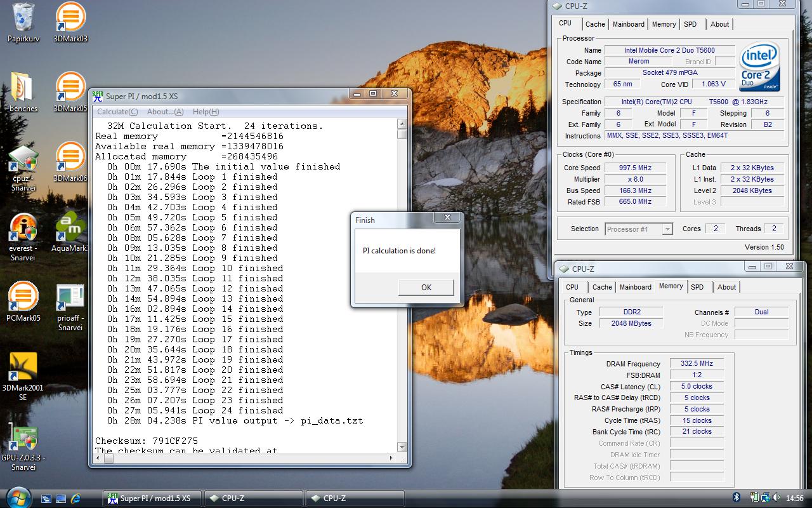Open the Help menu in Super PI
812x508 pixels.
206,112
